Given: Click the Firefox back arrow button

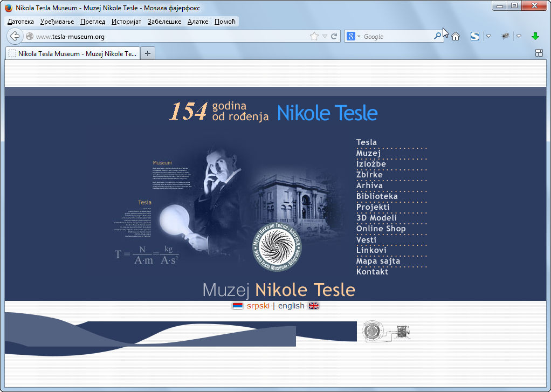Looking at the screenshot, I should point(15,36).
